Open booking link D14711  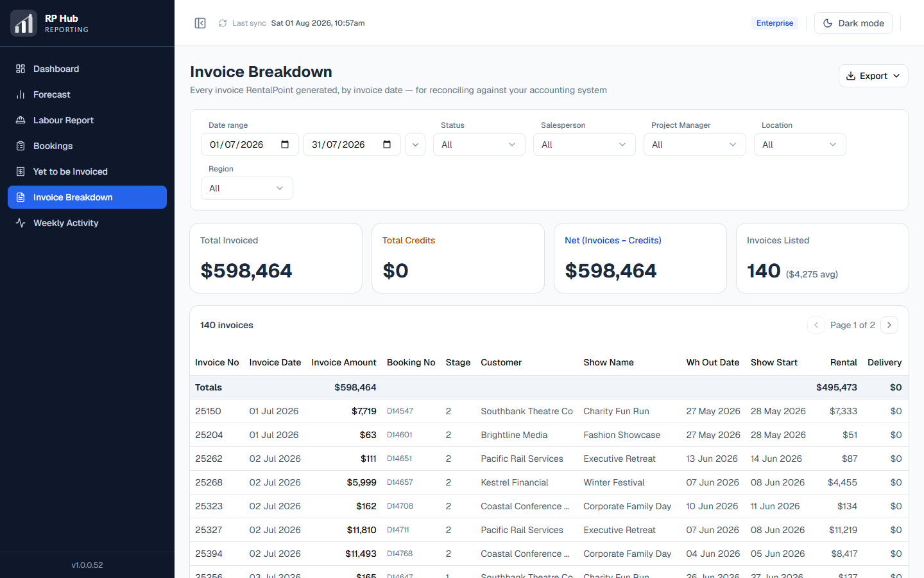coord(398,530)
